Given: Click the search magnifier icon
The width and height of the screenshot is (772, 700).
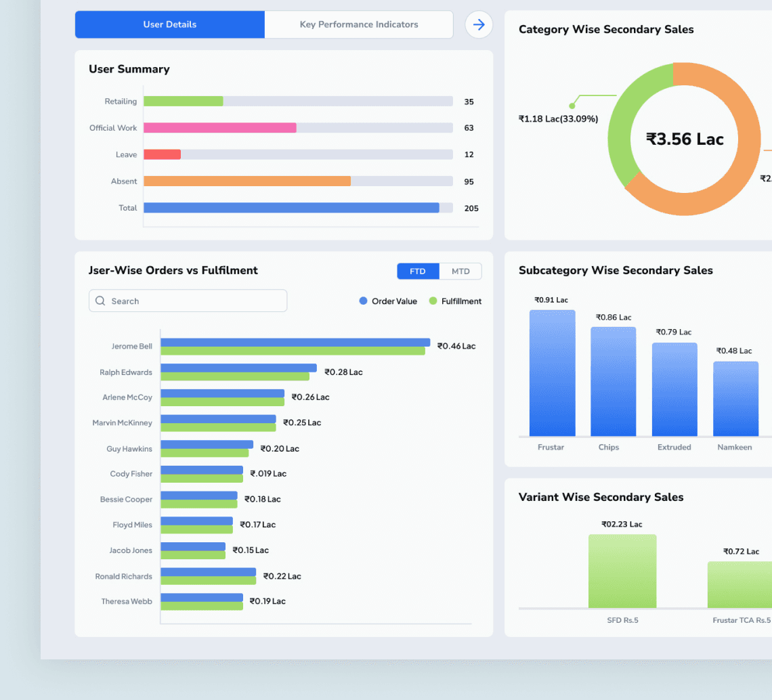Looking at the screenshot, I should 100,301.
